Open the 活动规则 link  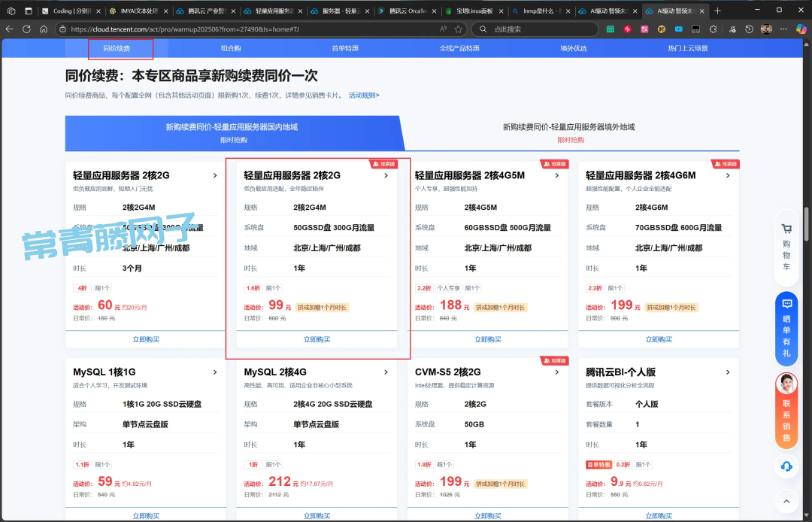point(364,96)
